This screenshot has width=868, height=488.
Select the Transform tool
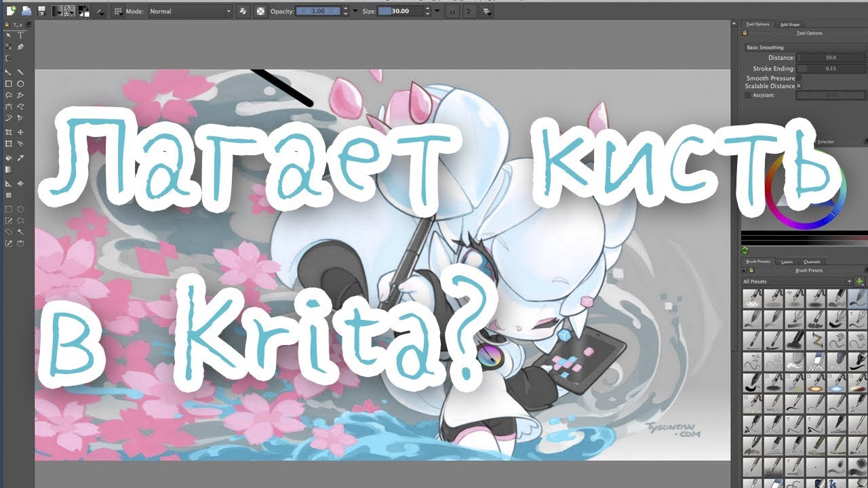(8, 144)
